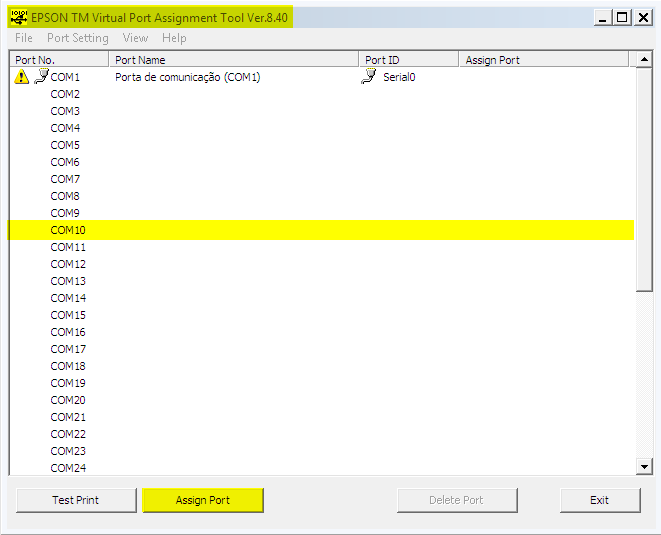Maximize the EPSON tool window
This screenshot has height=535, width=661.
click(x=622, y=18)
